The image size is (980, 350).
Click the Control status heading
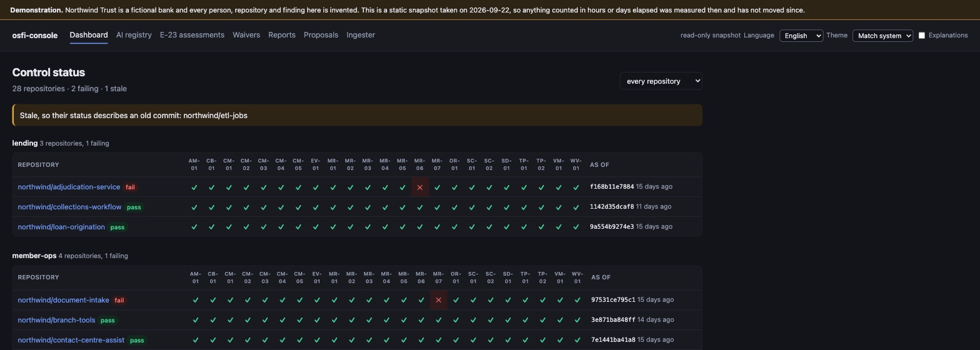tap(49, 72)
